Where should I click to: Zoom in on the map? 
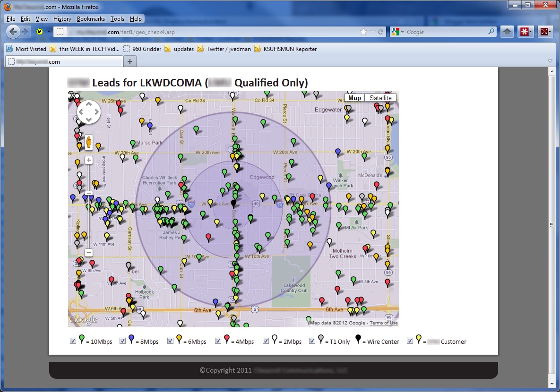pos(89,160)
